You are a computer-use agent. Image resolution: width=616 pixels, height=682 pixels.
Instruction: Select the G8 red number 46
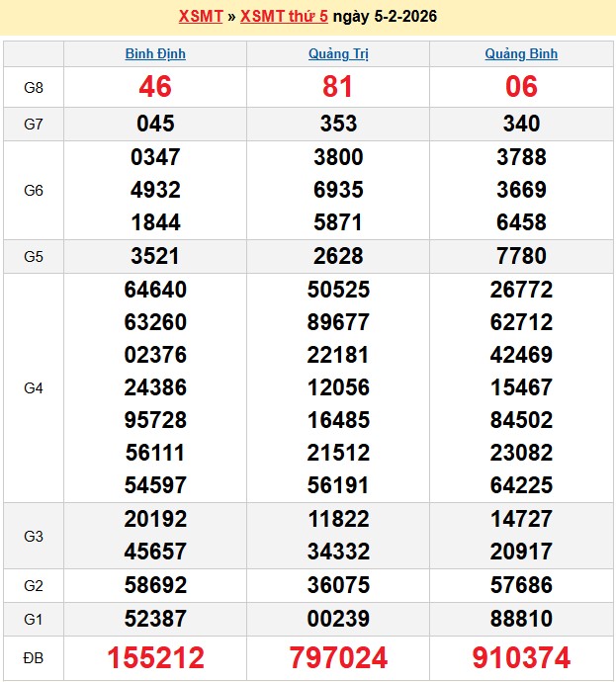click(x=155, y=87)
